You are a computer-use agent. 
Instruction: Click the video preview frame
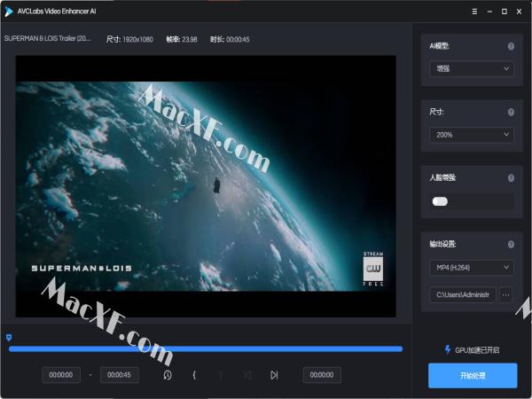pyautogui.click(x=206, y=186)
